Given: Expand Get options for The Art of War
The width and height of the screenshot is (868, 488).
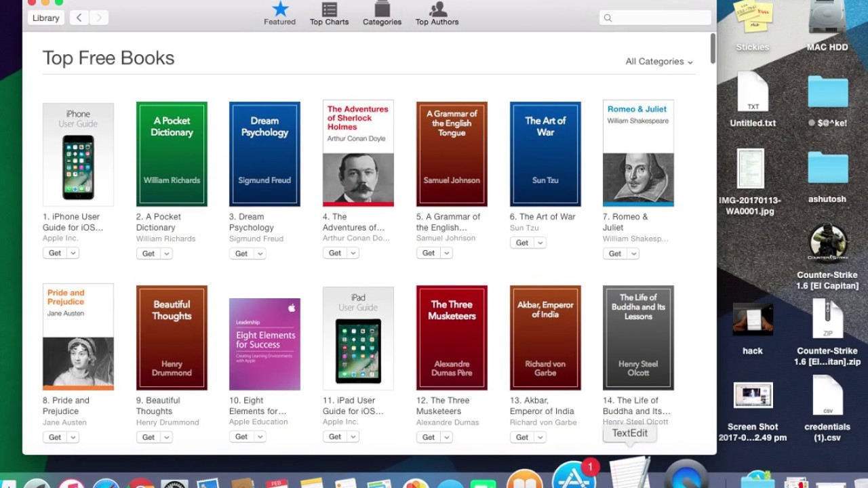Looking at the screenshot, I should click(x=540, y=243).
